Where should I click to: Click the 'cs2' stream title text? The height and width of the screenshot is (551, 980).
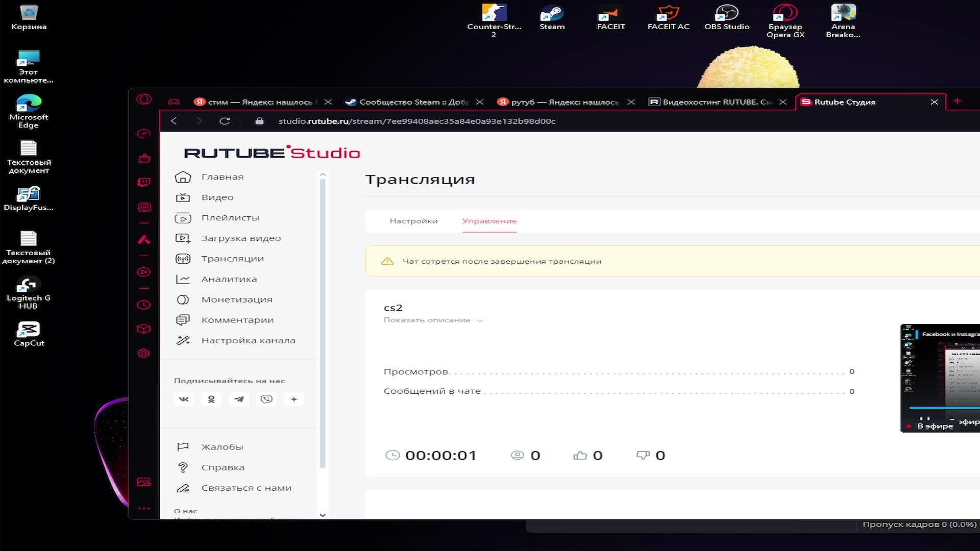393,308
